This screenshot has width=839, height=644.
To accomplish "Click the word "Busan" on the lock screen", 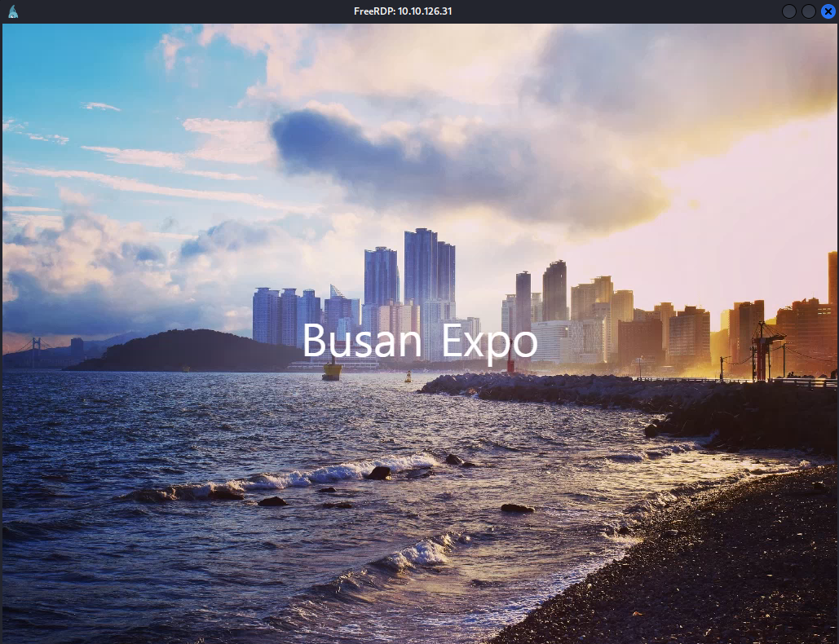I will tap(362, 341).
